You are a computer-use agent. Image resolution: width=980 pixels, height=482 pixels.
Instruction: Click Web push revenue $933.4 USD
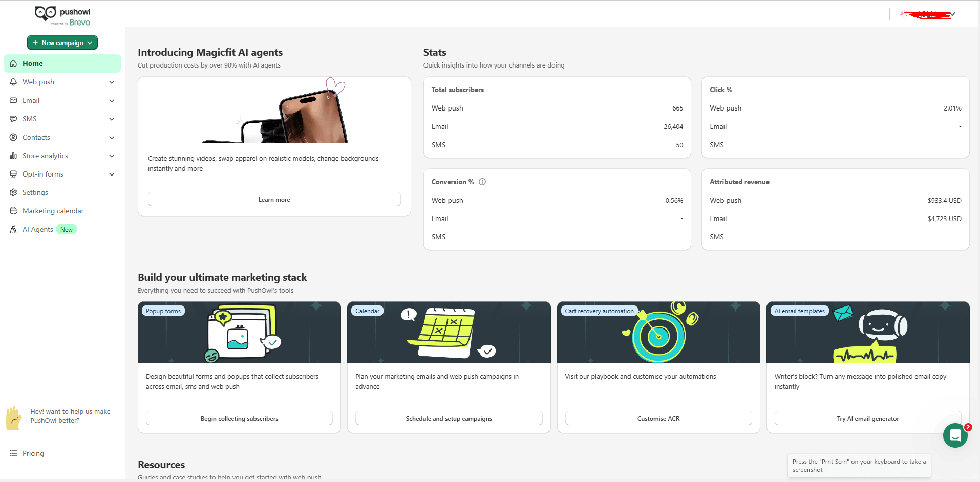click(x=945, y=201)
